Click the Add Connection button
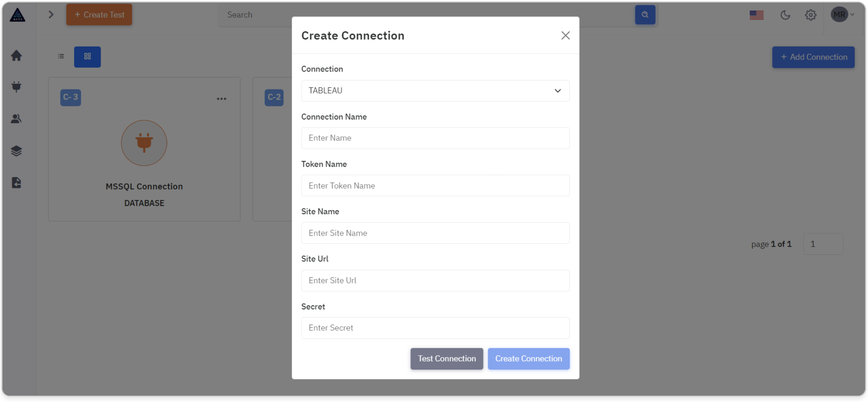Screen dimensions: 868x403 coord(813,57)
